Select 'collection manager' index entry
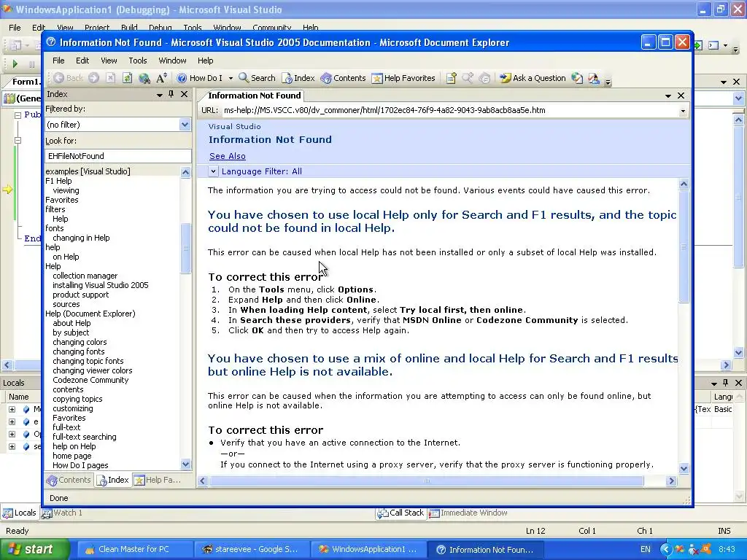747x560 pixels. 85,276
